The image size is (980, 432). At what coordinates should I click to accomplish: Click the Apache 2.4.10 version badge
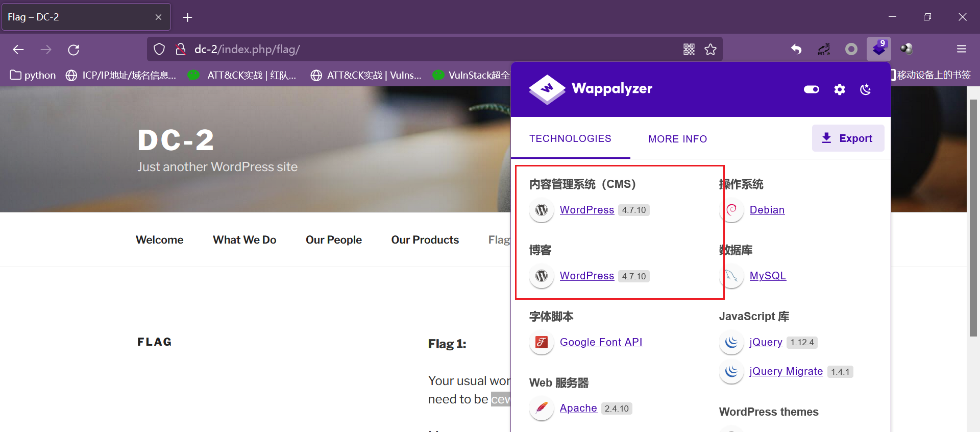click(x=617, y=409)
